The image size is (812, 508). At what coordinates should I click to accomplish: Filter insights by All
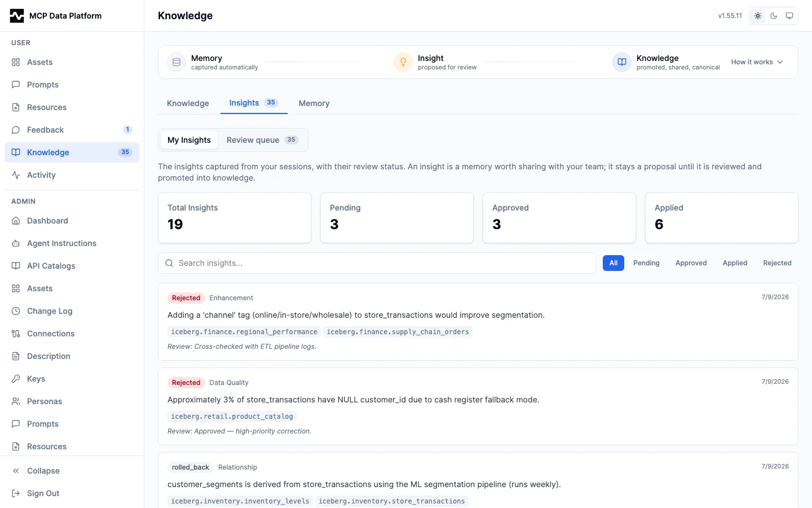click(x=614, y=263)
